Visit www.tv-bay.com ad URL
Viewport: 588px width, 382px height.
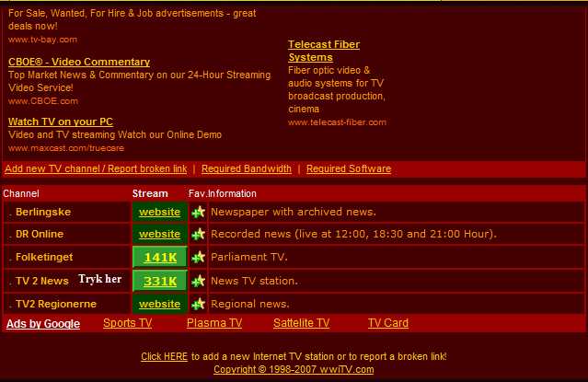(x=42, y=40)
